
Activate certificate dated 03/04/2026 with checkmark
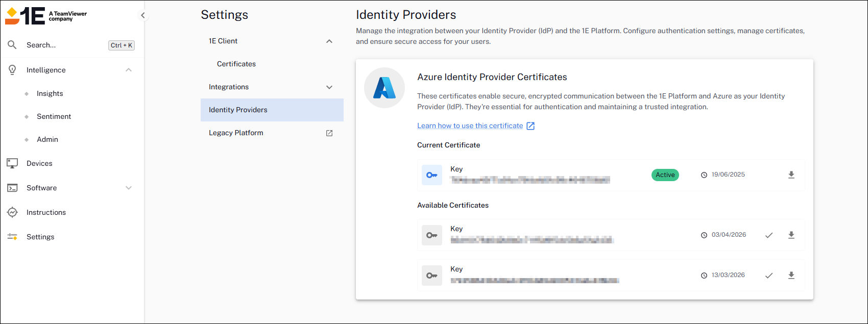point(769,235)
